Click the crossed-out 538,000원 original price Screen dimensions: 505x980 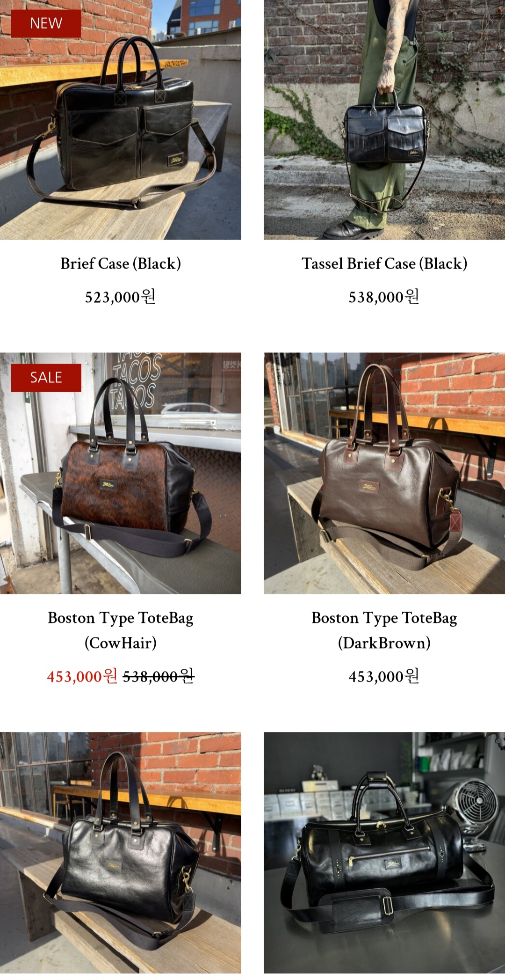tap(159, 676)
